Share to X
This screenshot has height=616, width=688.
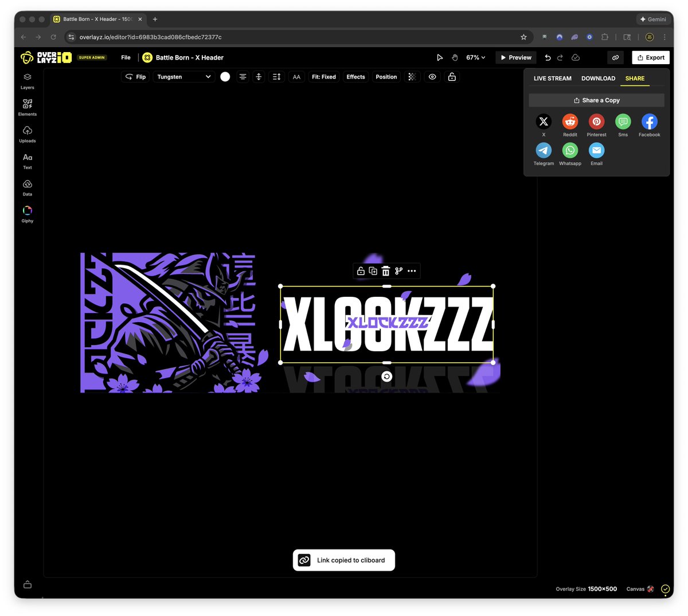coord(544,125)
